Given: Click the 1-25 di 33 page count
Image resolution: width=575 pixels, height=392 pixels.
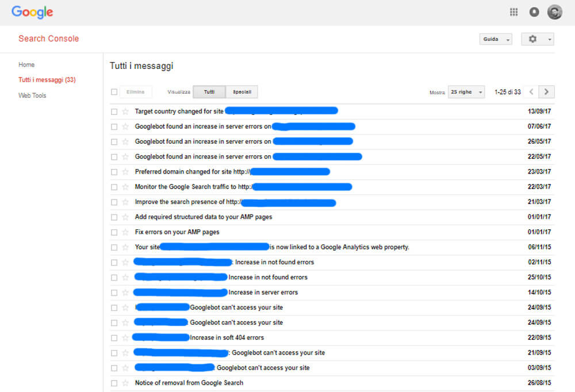Looking at the screenshot, I should (x=508, y=91).
